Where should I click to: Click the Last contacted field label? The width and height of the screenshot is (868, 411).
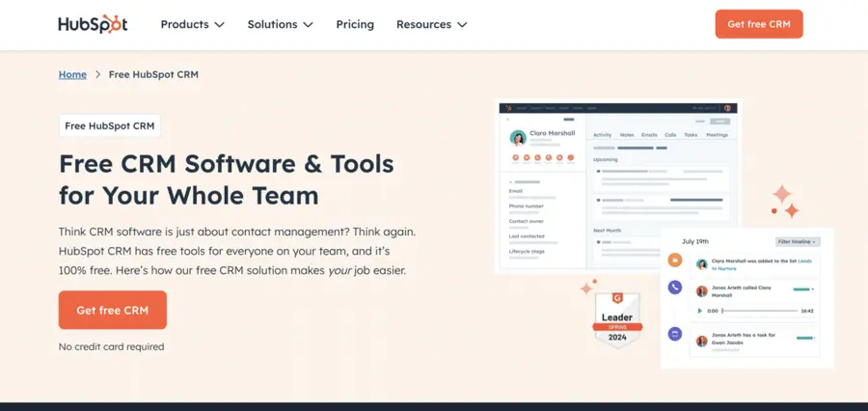pos(527,236)
